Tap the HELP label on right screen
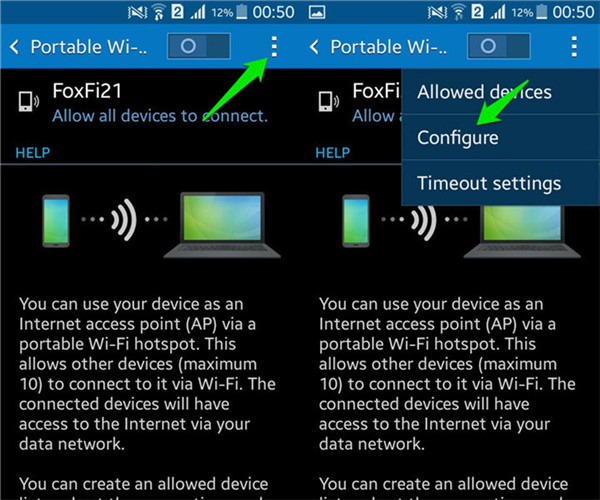The image size is (600, 500). click(x=333, y=153)
